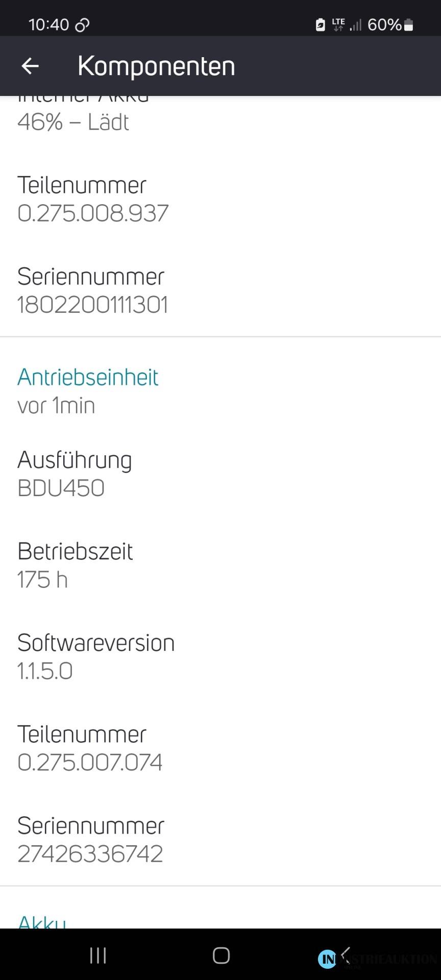The width and height of the screenshot is (441, 980).
Task: Tap the battery saver status icon
Action: [x=320, y=24]
